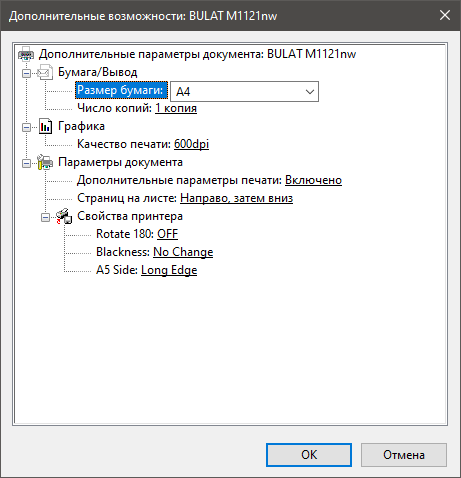Click the Свойства принтера icon

click(64, 216)
